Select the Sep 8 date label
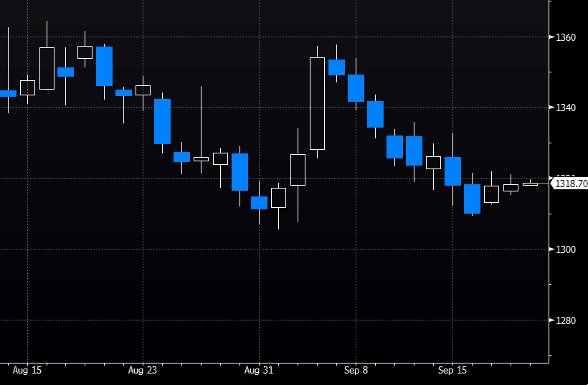This screenshot has height=385, width=588. pyautogui.click(x=356, y=371)
